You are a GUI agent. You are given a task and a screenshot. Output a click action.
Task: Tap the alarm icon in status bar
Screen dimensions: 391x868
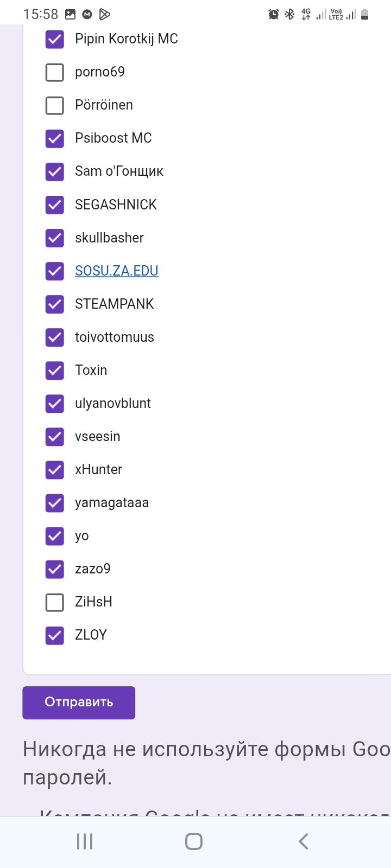click(x=274, y=15)
